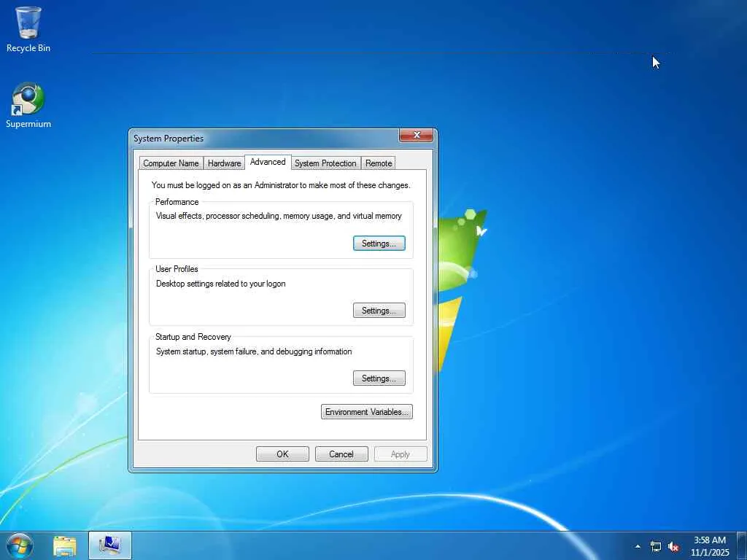Close the System Properties dialog

pyautogui.click(x=417, y=135)
